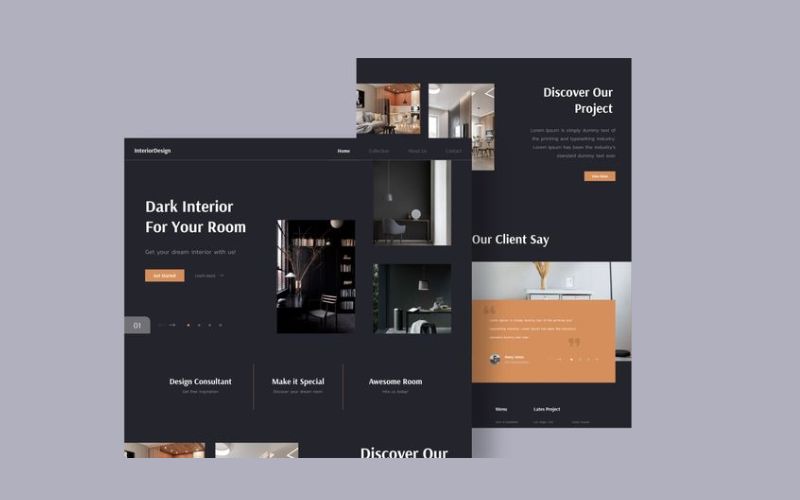Viewport: 800px width, 500px height.
Task: Open the Home menu item
Action: pyautogui.click(x=344, y=151)
